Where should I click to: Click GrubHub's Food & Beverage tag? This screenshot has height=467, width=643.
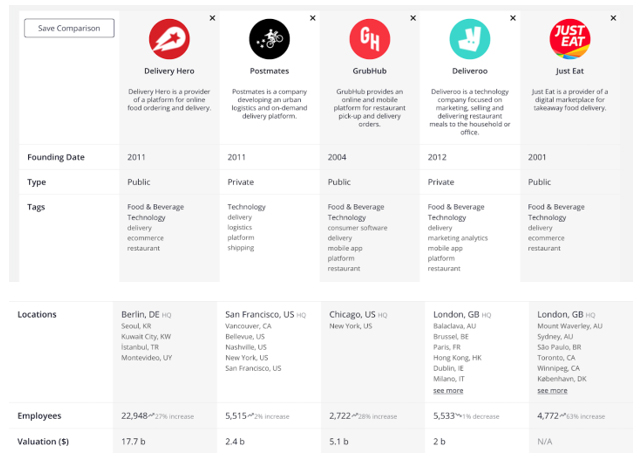[356, 207]
